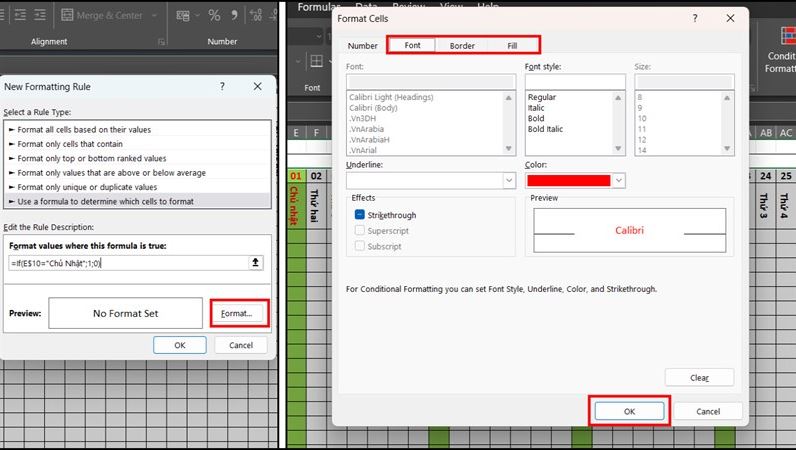
Task: Click the Clear button in Format Cells
Action: coord(699,377)
